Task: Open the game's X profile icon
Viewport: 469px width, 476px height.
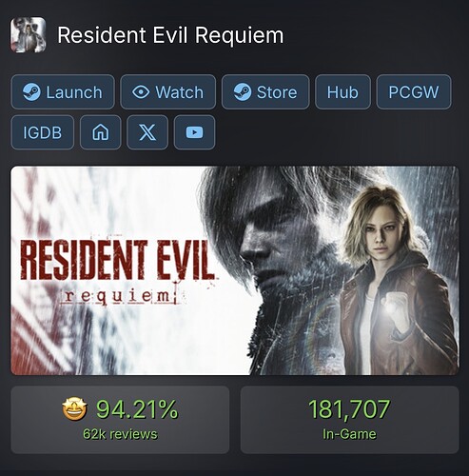Action: click(147, 132)
